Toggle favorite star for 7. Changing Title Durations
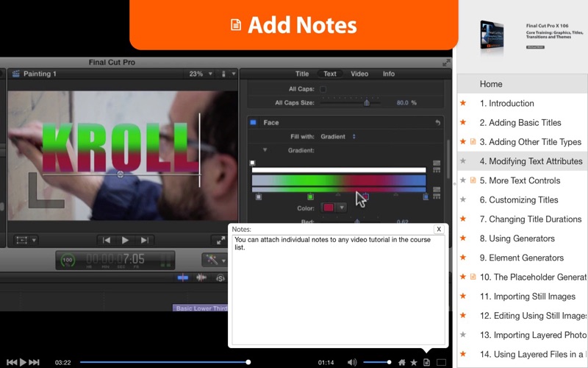Viewport: 588px width, 368px height. pyautogui.click(x=463, y=219)
